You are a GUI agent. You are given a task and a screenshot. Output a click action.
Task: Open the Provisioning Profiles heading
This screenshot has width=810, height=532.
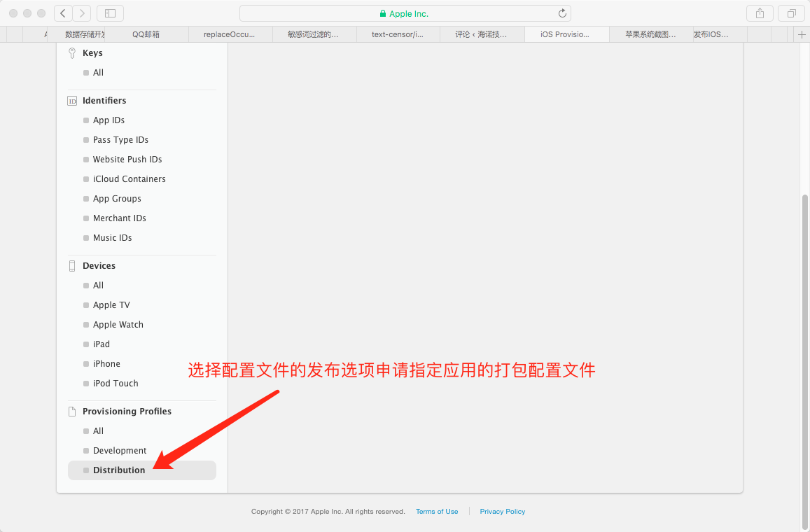click(x=127, y=411)
